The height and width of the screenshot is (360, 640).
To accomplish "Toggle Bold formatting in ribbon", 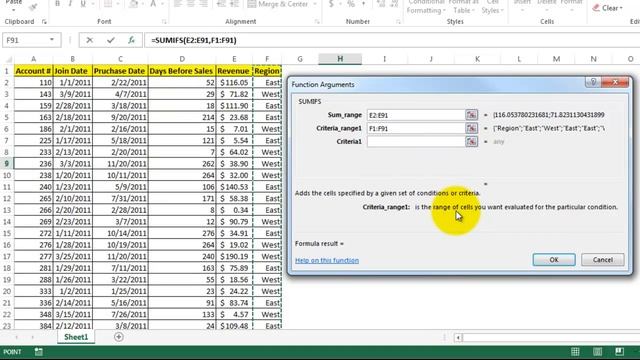I will (57, 4).
